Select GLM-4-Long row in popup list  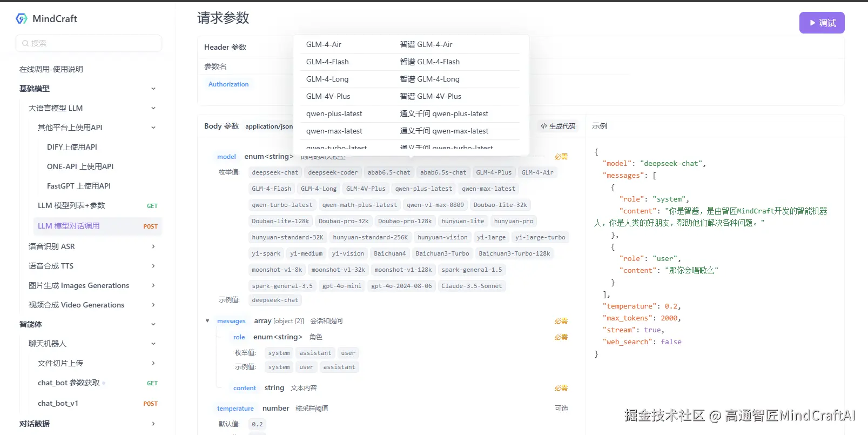pos(411,79)
